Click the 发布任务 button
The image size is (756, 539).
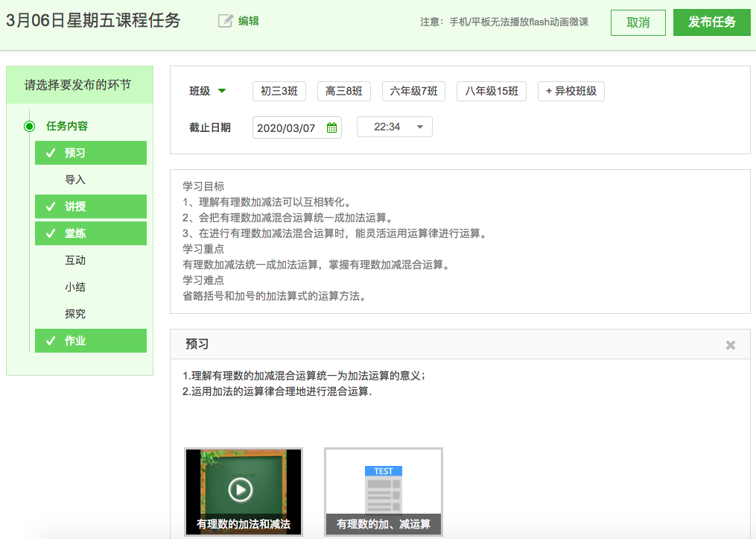point(711,22)
